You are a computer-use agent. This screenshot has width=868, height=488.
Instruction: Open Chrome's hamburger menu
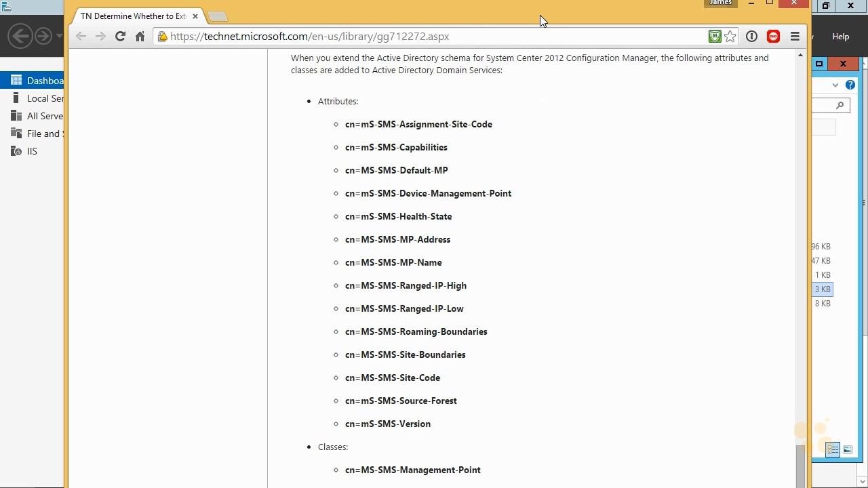pos(795,37)
